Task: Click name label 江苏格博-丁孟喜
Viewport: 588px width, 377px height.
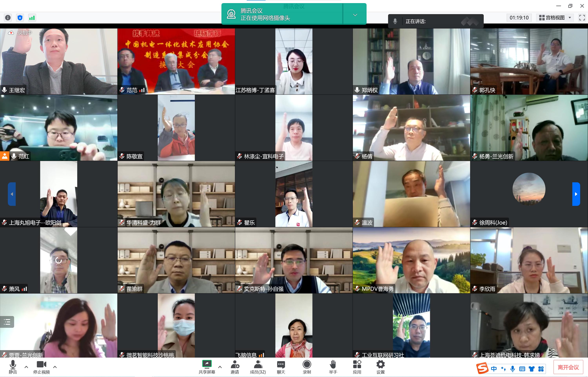Action: tap(255, 90)
